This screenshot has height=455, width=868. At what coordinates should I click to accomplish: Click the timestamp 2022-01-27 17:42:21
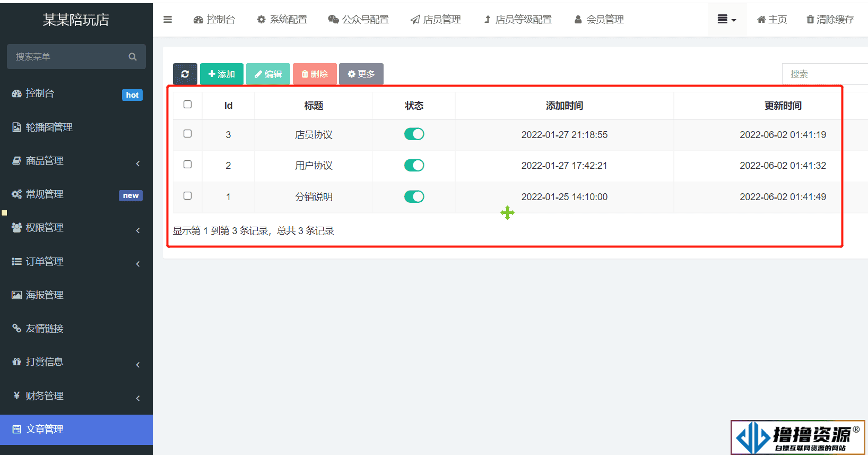click(x=565, y=166)
